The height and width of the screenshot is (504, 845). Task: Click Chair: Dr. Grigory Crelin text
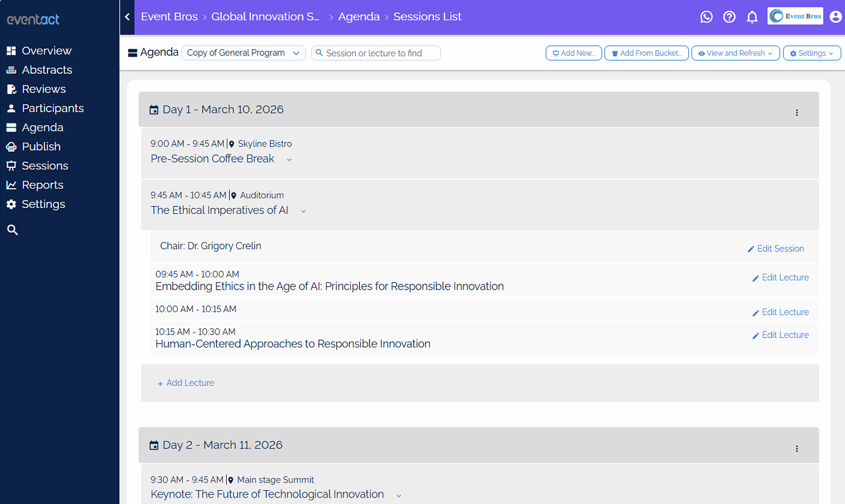tap(211, 246)
